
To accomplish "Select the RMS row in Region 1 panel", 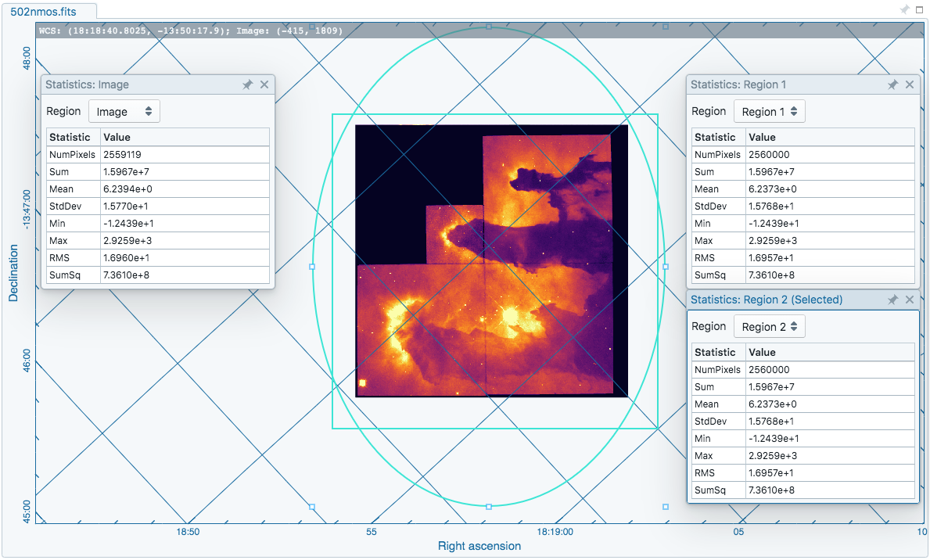I will (803, 257).
